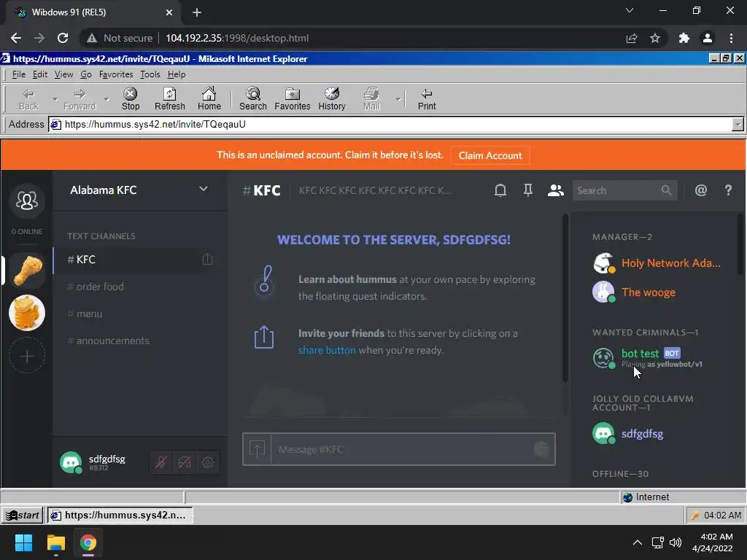Open the History toolbar icon
This screenshot has height=560, width=747.
332,99
